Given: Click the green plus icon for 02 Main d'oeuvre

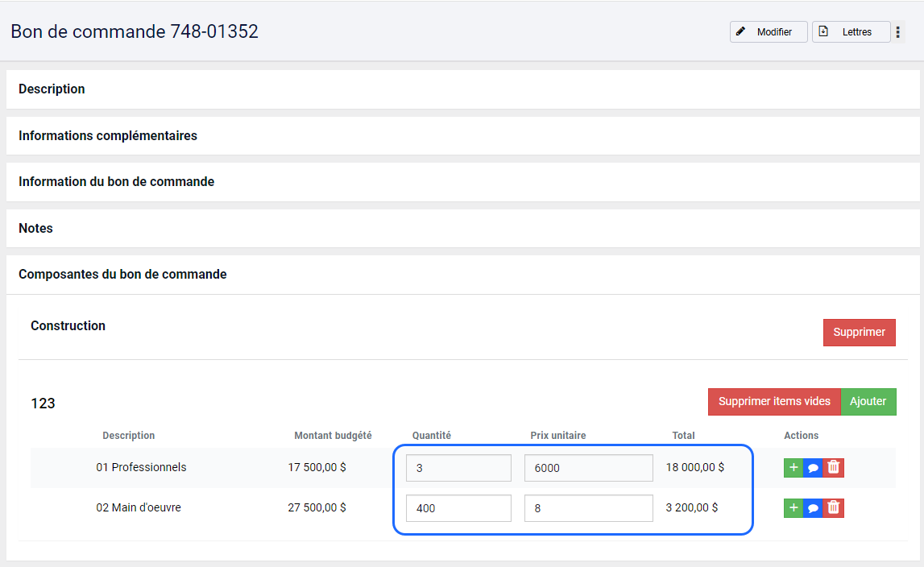Looking at the screenshot, I should (793, 508).
